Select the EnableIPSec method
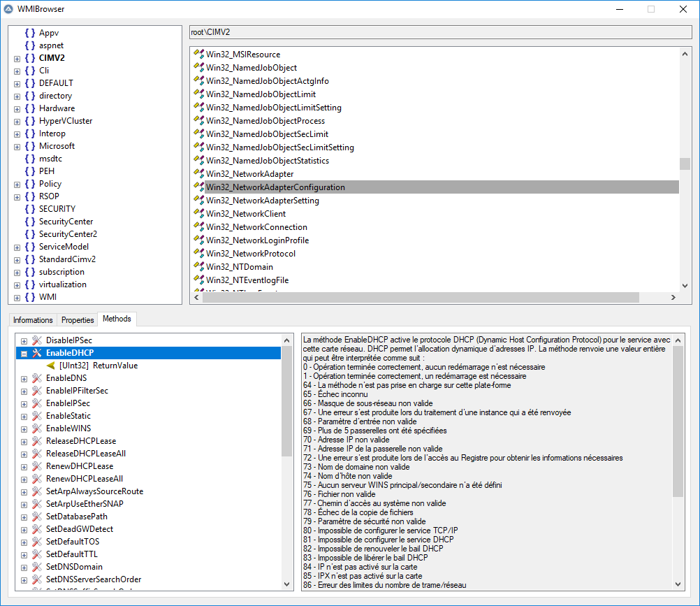The image size is (700, 606). (x=68, y=403)
